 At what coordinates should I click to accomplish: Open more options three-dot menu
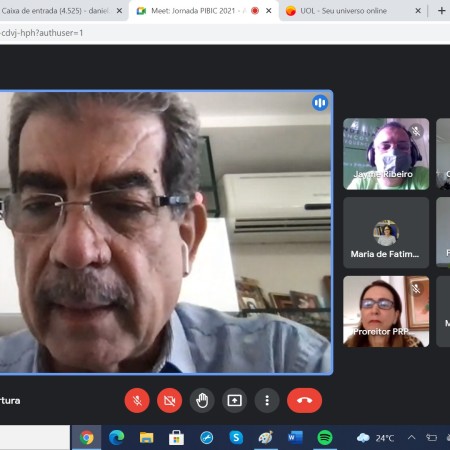coord(267,400)
